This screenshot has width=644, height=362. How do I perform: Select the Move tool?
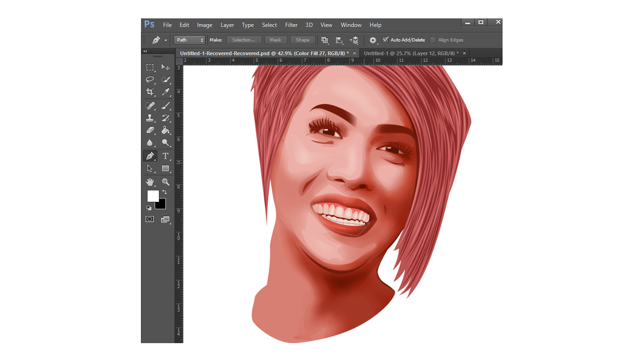click(x=165, y=67)
